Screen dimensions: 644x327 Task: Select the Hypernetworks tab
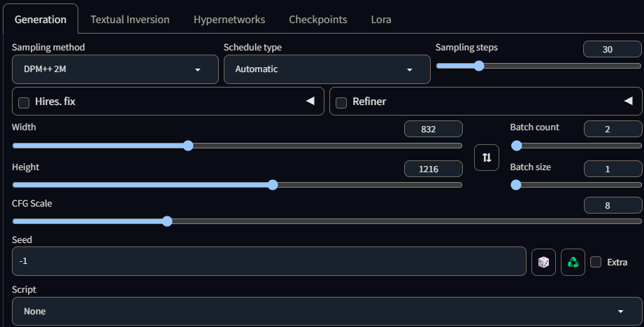coord(229,20)
